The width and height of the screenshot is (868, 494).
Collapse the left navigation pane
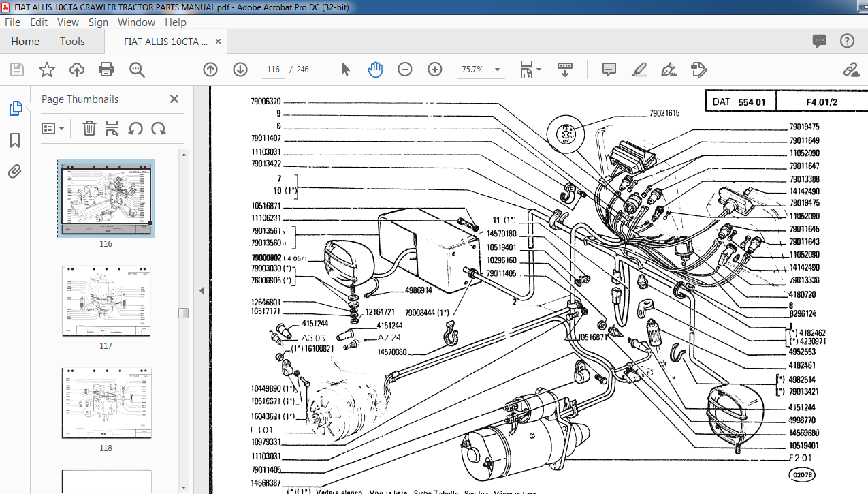(202, 290)
